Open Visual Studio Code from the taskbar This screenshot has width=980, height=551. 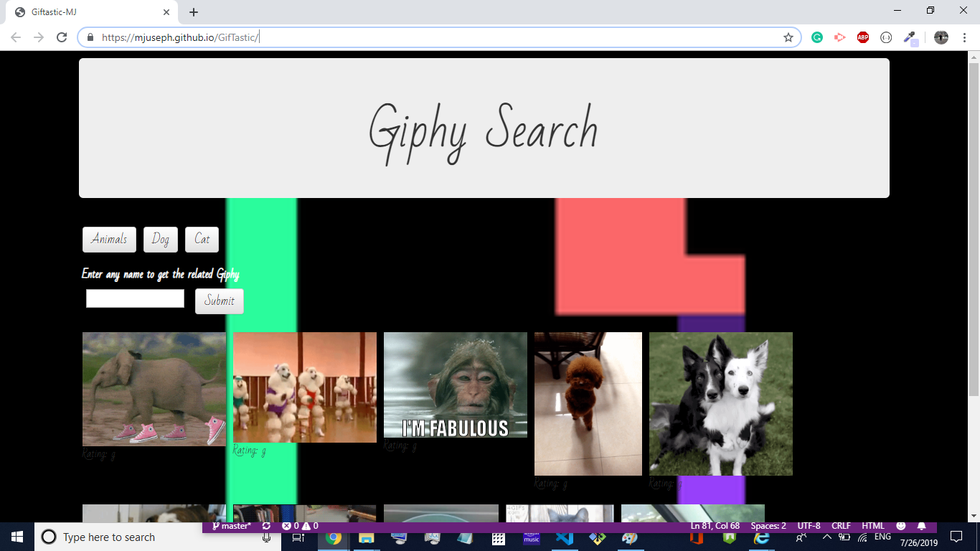564,537
